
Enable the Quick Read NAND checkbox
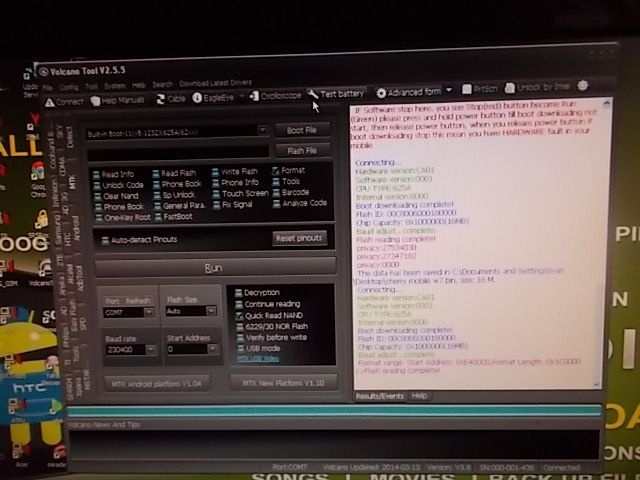[238, 316]
